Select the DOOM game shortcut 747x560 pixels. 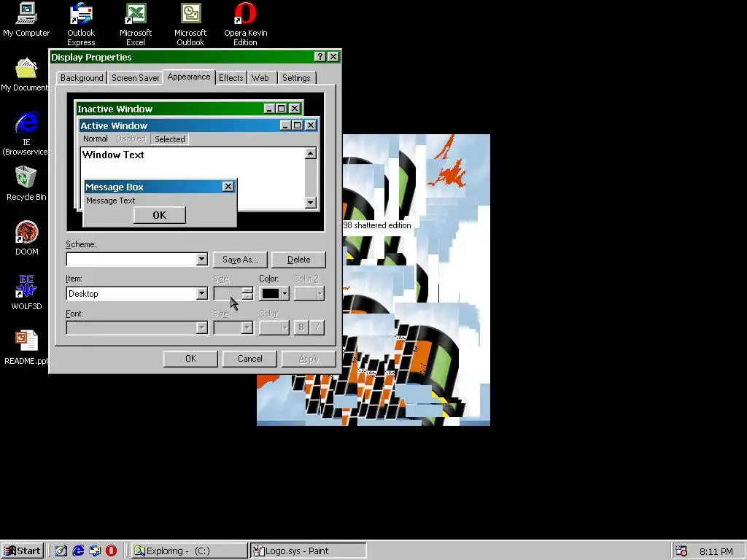26,238
